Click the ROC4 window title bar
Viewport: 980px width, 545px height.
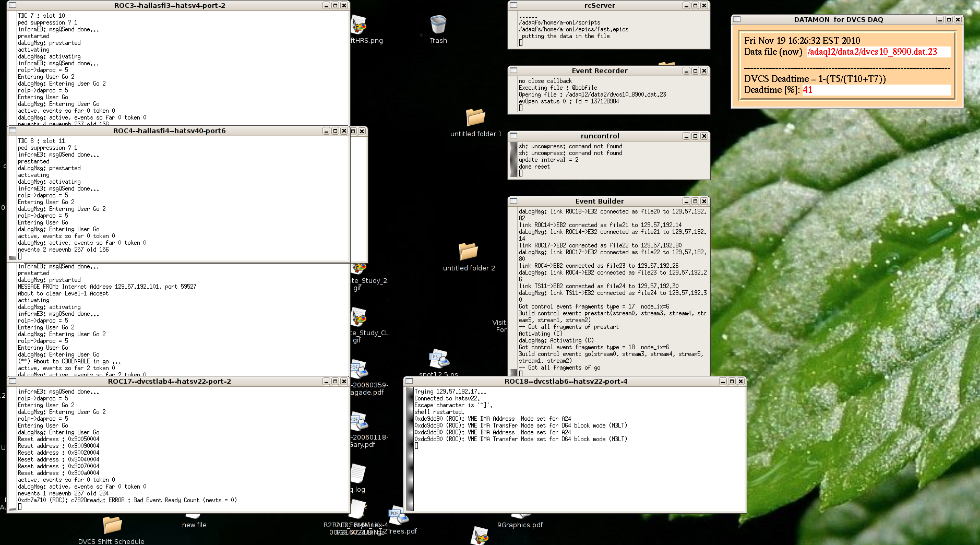click(170, 131)
